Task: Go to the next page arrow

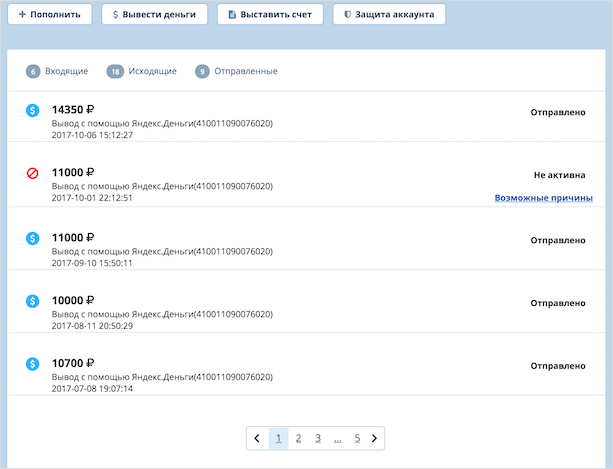Action: pyautogui.click(x=374, y=438)
